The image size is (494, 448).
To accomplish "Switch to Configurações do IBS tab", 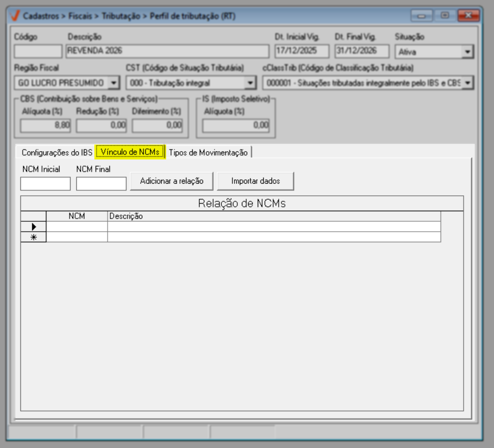I will pos(57,153).
